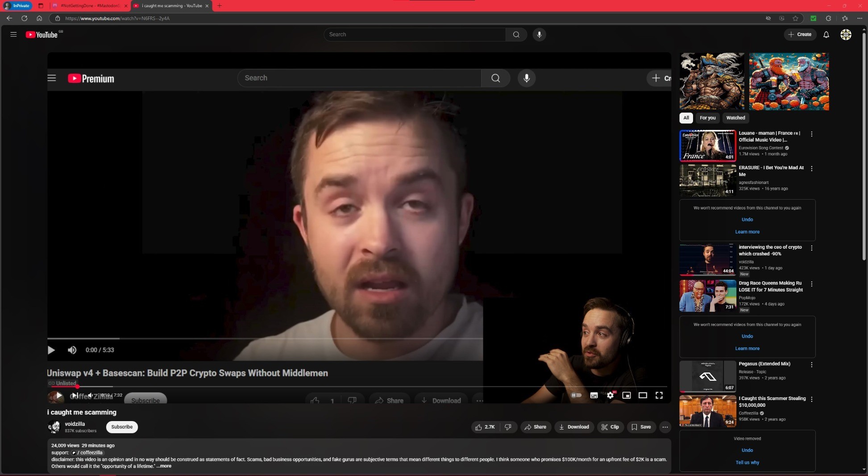
Task: Open the tab actions menu icon
Action: point(41,6)
